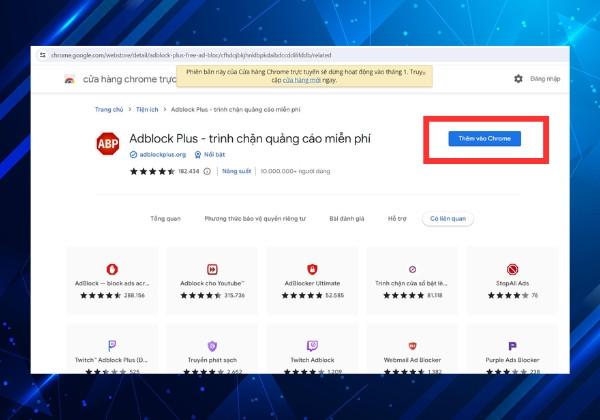Click the 52.585 rating count
This screenshot has width=600, height=420.
point(334,295)
